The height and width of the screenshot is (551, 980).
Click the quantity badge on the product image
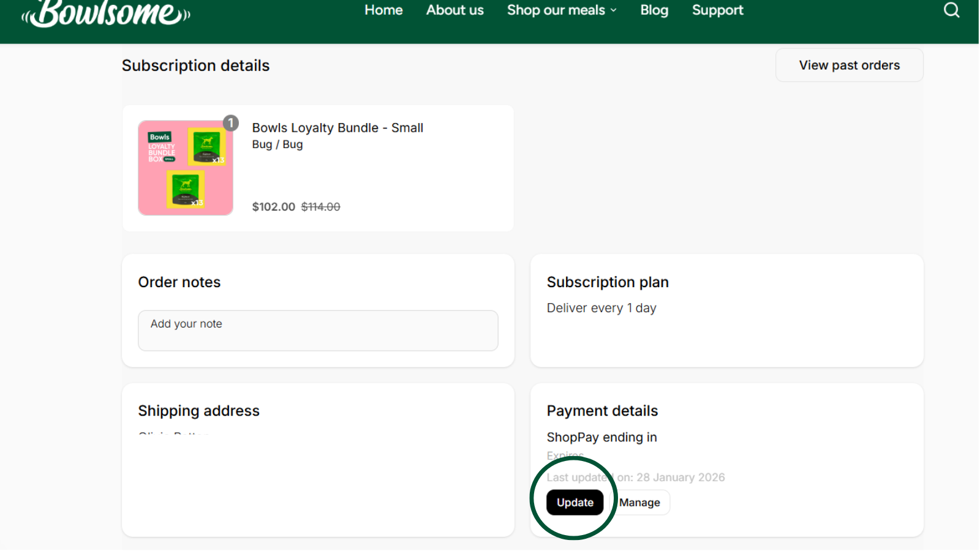[x=230, y=123]
